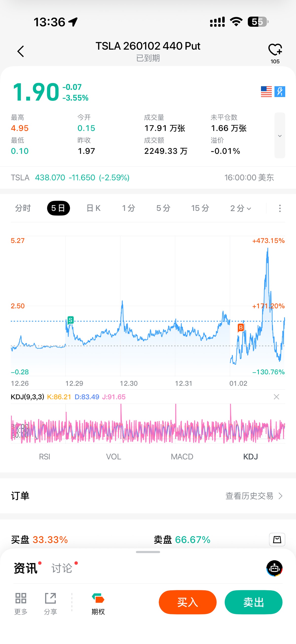Select the 15分 chart interval
The height and width of the screenshot is (644, 296).
(200, 208)
